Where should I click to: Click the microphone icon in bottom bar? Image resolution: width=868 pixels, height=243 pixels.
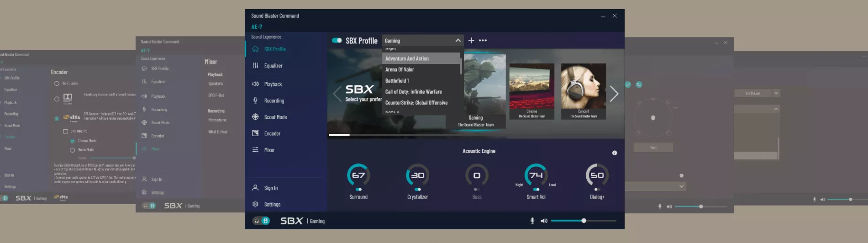click(532, 221)
